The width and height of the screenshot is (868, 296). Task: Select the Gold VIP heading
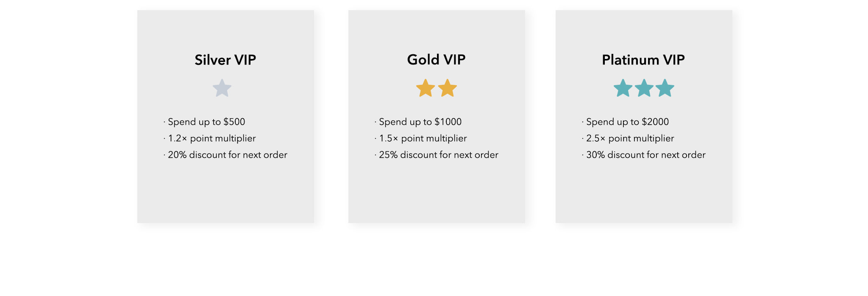pyautogui.click(x=436, y=60)
